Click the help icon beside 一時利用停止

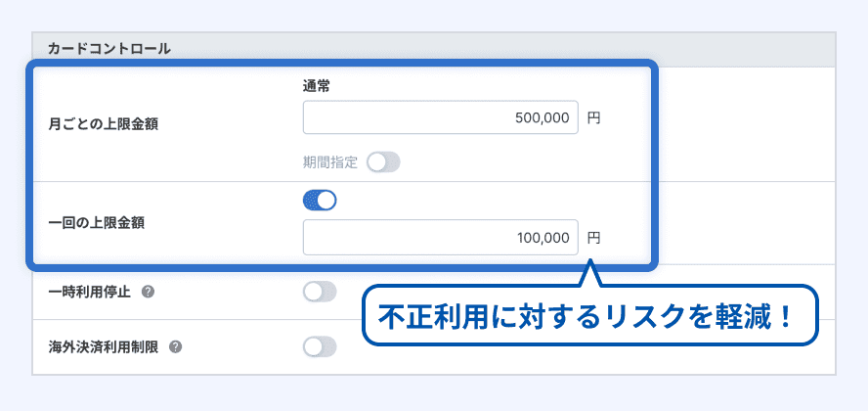(x=148, y=292)
